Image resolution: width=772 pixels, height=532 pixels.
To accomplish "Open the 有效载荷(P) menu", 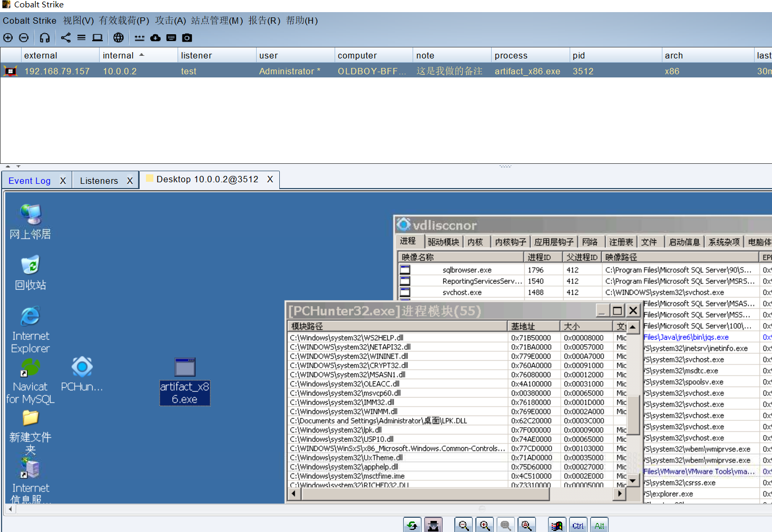I will 124,21.
